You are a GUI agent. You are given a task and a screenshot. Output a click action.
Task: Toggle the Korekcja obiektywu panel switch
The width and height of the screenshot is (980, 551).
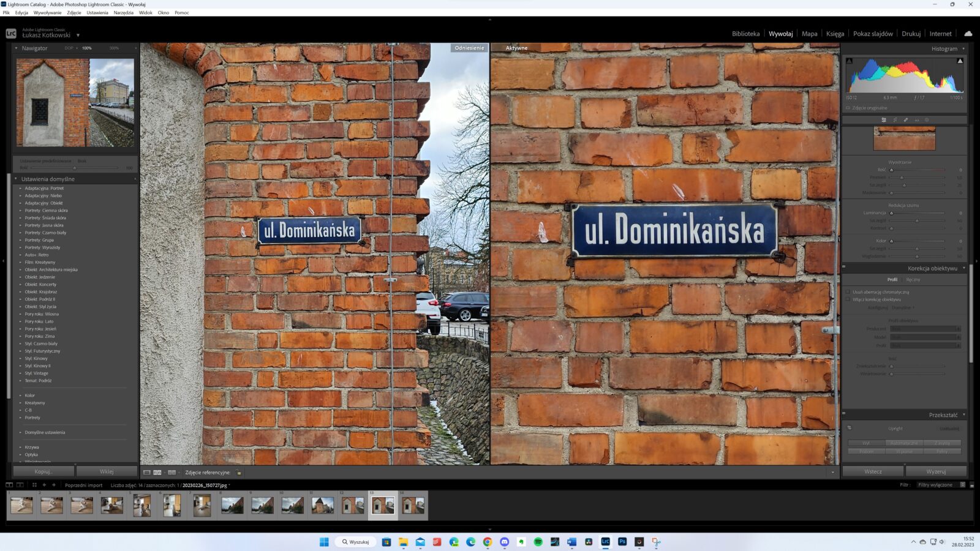pos(844,268)
